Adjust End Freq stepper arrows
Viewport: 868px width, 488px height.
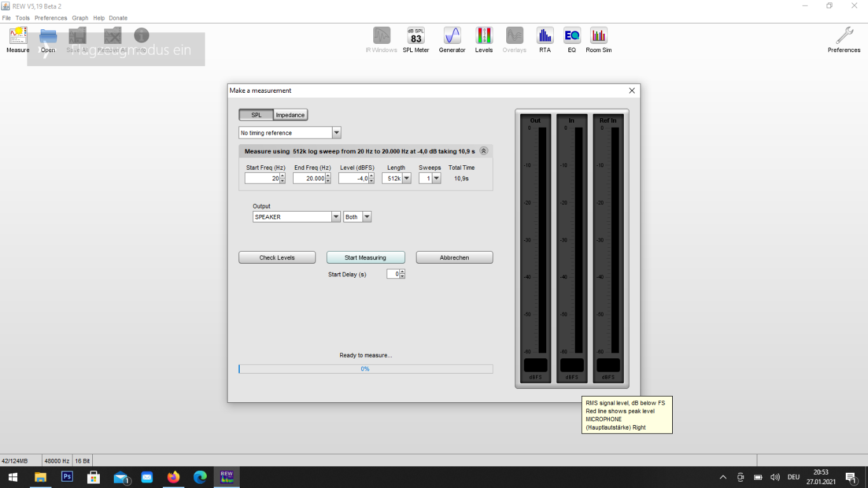click(x=327, y=179)
